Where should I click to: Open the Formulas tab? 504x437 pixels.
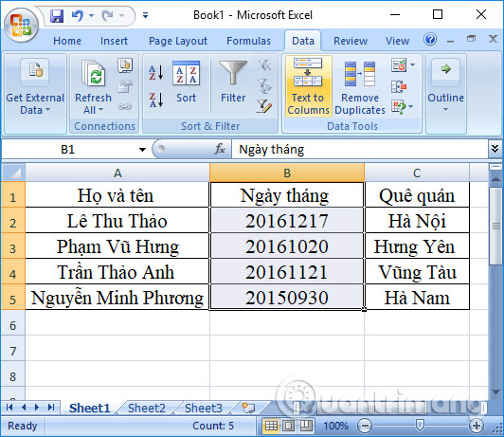248,41
